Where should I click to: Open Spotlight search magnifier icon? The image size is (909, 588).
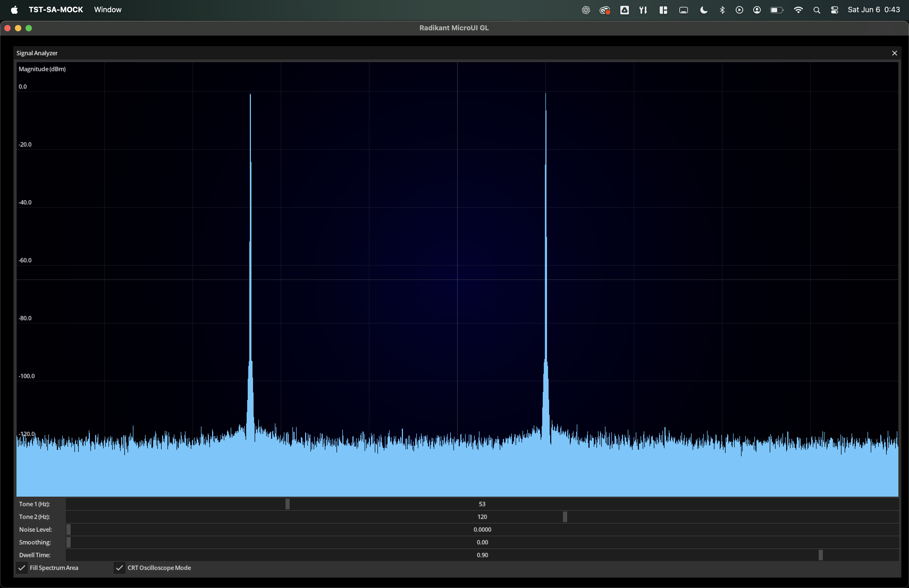click(817, 10)
